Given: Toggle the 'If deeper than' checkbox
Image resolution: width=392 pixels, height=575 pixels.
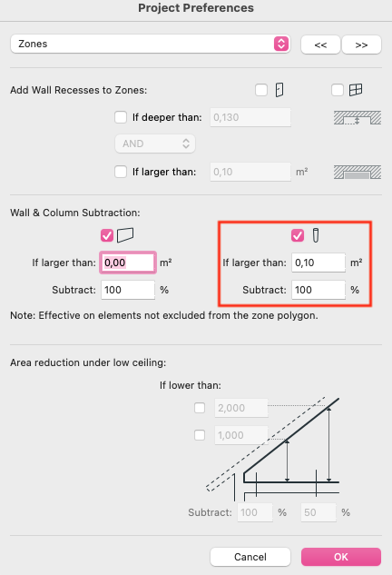Looking at the screenshot, I should coord(121,117).
